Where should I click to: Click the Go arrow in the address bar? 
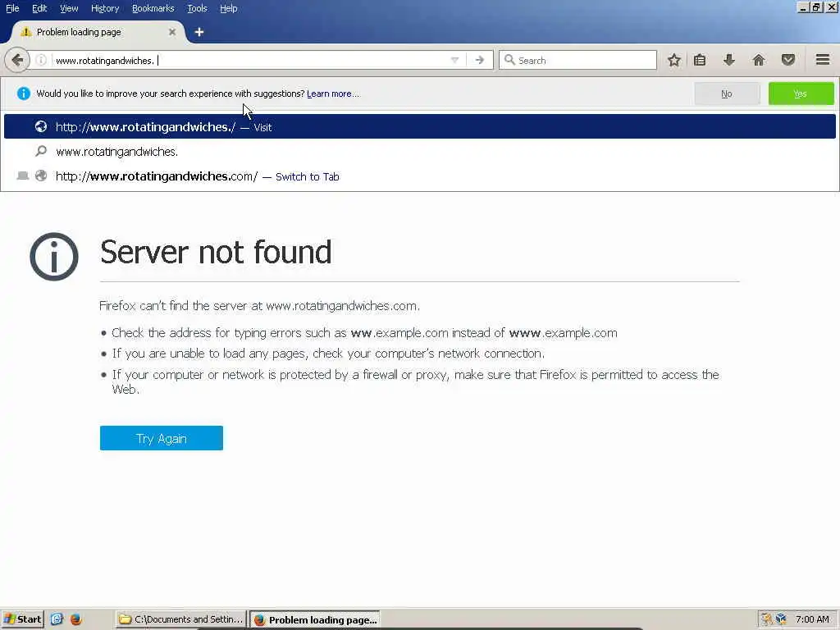click(x=479, y=60)
